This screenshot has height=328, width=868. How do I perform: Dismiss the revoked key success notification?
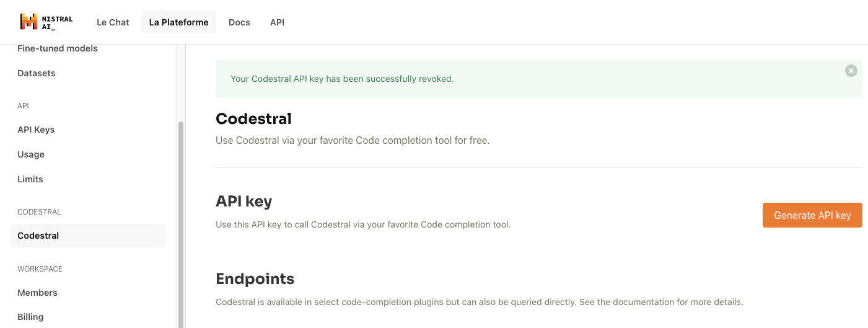click(x=851, y=71)
